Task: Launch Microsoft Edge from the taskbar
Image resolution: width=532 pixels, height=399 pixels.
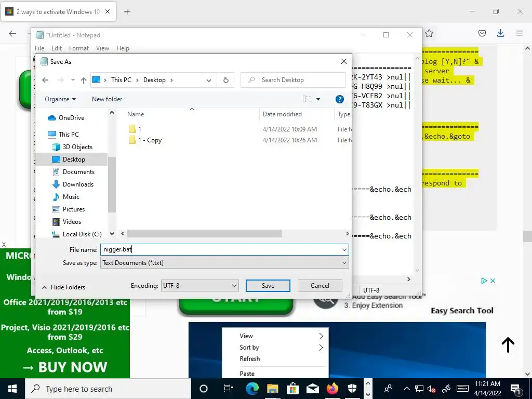Action: click(x=252, y=389)
